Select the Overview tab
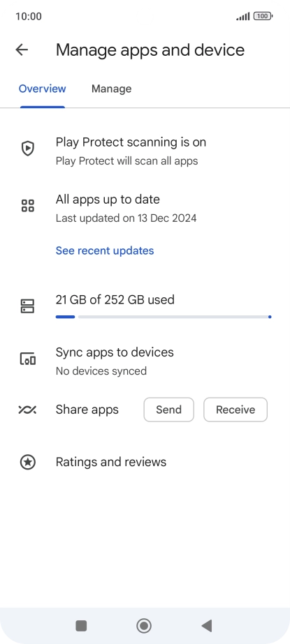 click(43, 89)
